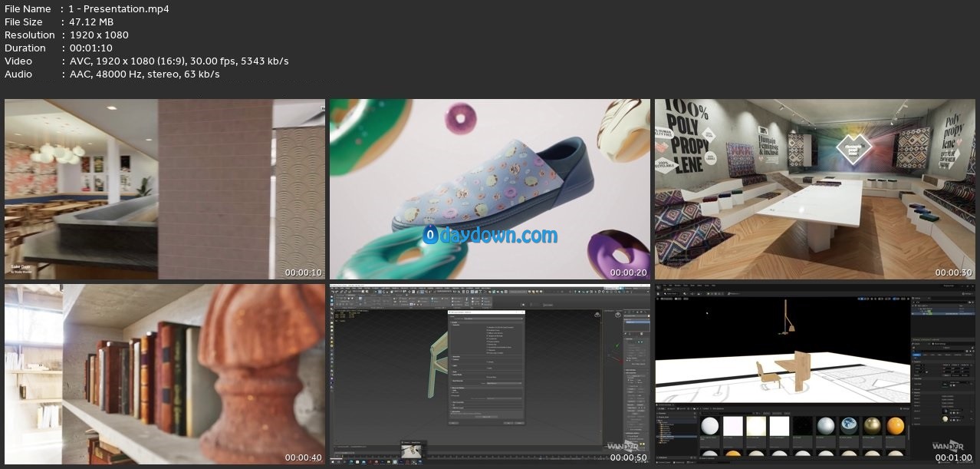Open the 3ds Max chair thumbnail at 00:00:50
The height and width of the screenshot is (469, 980).
click(489, 374)
